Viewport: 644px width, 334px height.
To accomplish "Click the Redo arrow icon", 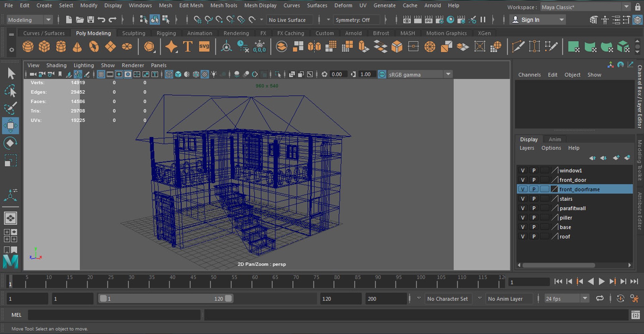I will [x=112, y=20].
